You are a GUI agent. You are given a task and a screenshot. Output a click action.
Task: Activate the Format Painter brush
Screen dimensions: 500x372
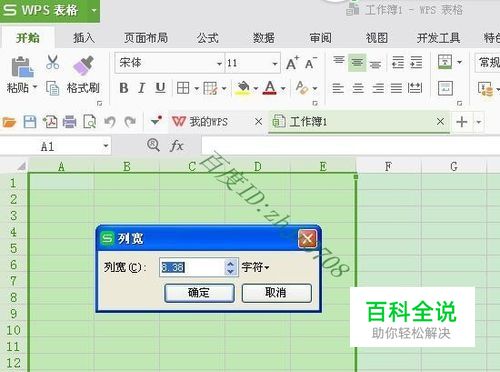83,66
